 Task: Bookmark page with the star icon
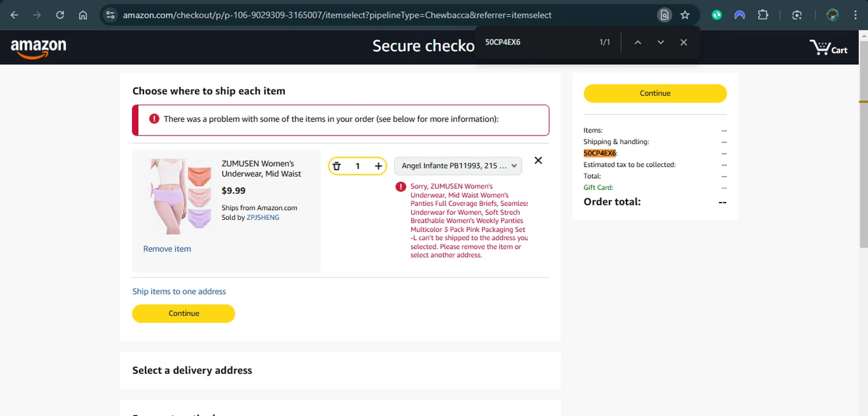[685, 15]
